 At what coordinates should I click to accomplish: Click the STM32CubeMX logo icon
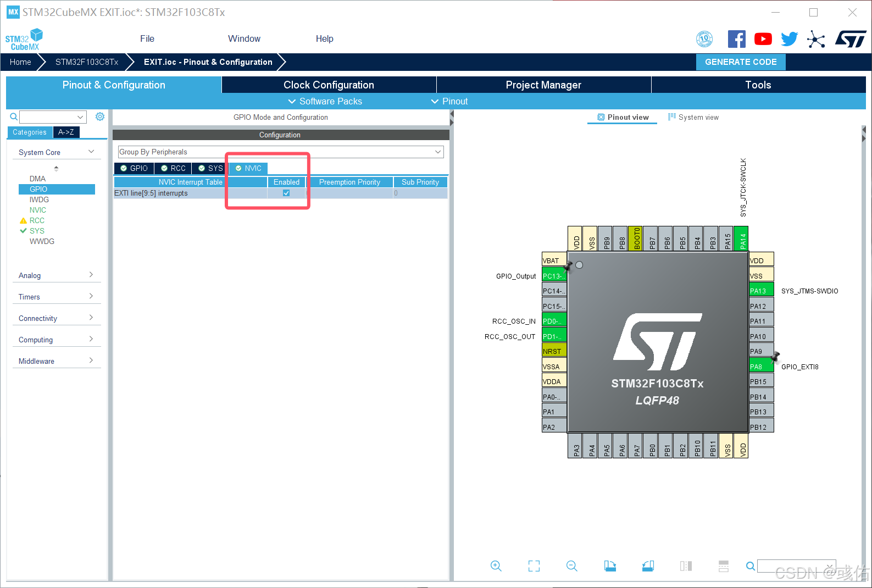pyautogui.click(x=24, y=39)
